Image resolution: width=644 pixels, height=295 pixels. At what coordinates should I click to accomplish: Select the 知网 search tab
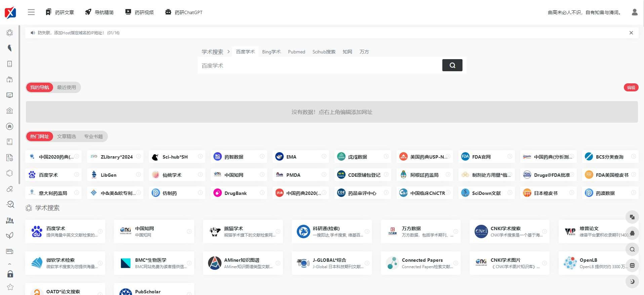(x=347, y=52)
